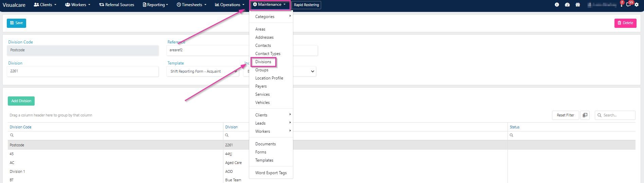Select the row with code 45
Image resolution: width=644 pixels, height=183 pixels.
pos(321,154)
